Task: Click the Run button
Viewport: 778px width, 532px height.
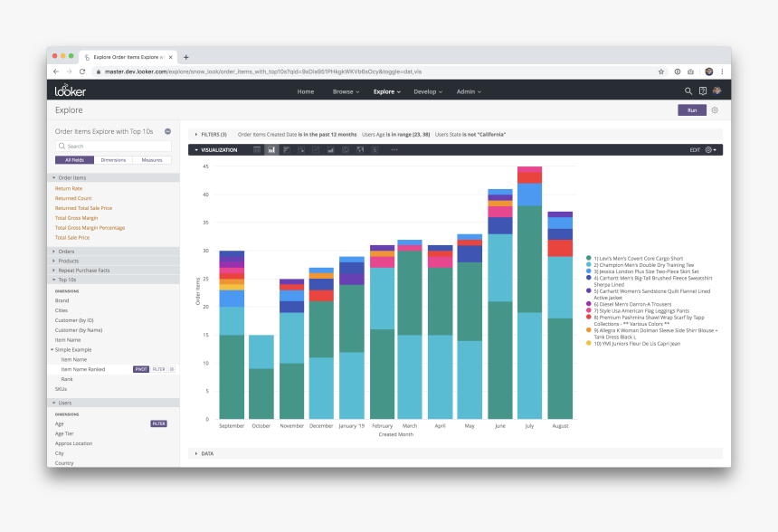Action: (x=692, y=110)
